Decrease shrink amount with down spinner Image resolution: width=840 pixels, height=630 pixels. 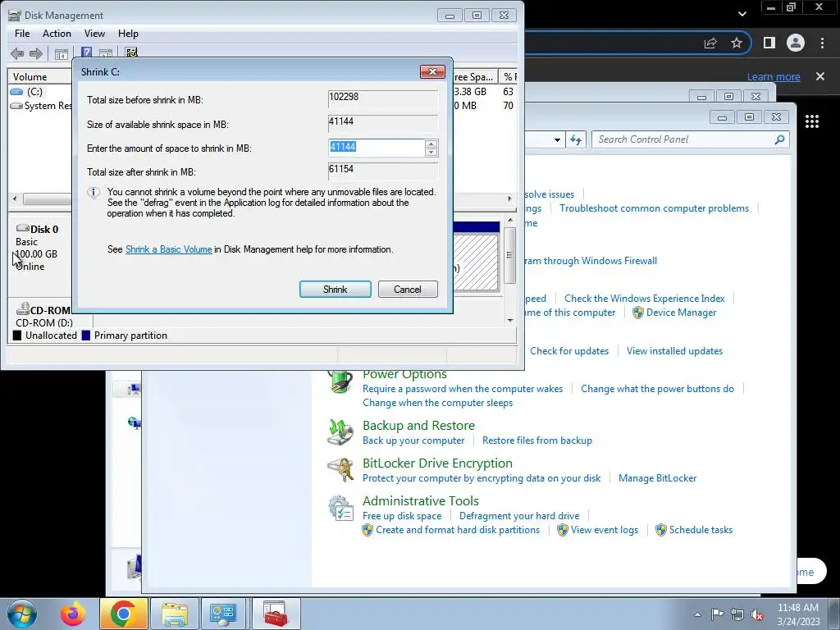tap(431, 152)
